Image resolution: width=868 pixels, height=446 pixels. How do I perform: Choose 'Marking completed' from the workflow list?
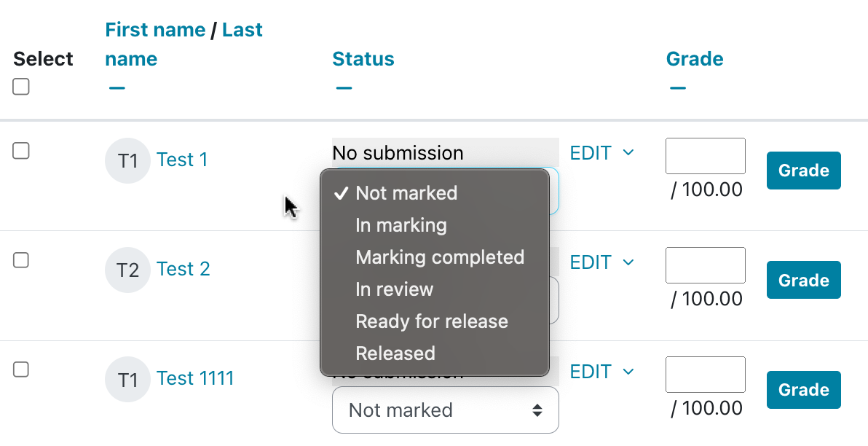[440, 257]
